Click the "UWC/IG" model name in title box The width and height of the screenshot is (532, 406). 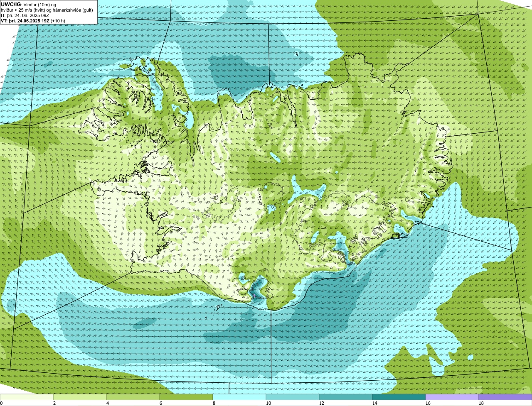click(11, 4)
